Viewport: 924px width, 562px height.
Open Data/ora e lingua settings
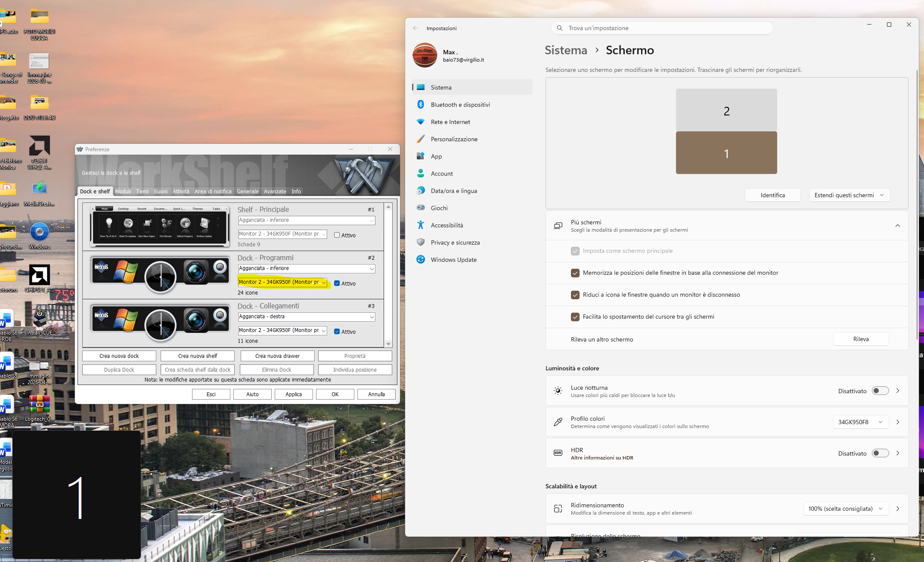tap(472, 191)
